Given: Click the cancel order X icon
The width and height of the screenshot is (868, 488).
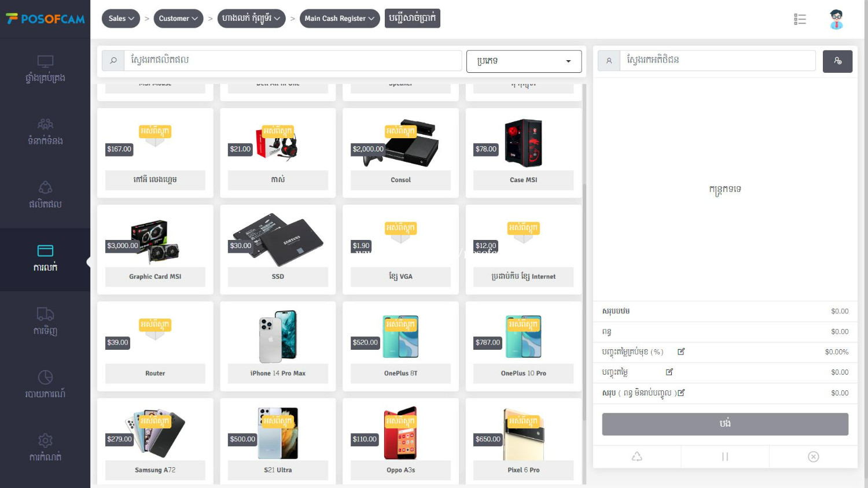Looking at the screenshot, I should [813, 457].
